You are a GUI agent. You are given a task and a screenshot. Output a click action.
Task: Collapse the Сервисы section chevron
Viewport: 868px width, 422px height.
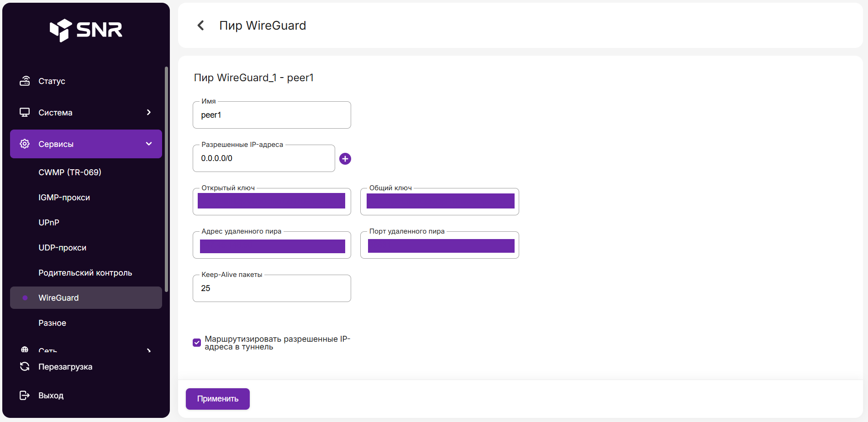[149, 144]
